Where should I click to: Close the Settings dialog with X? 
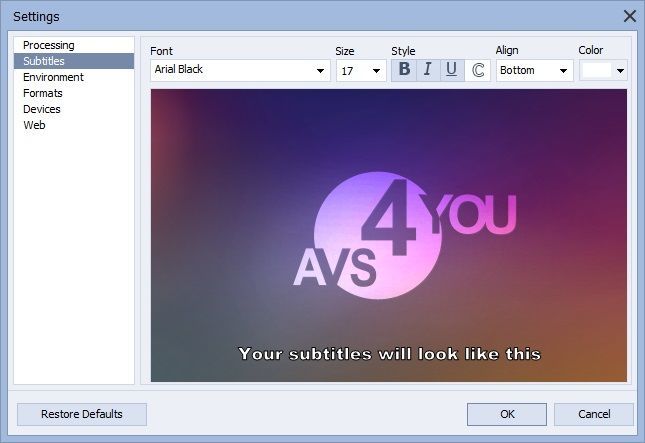(x=629, y=16)
